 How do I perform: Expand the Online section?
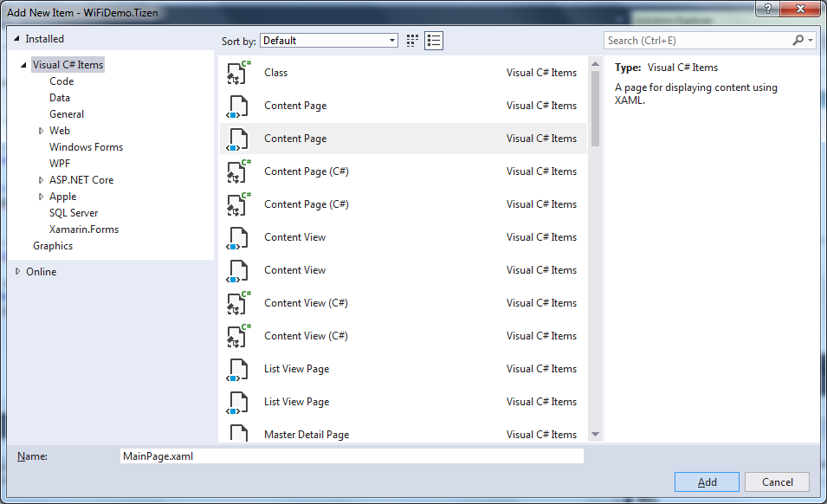click(x=18, y=272)
